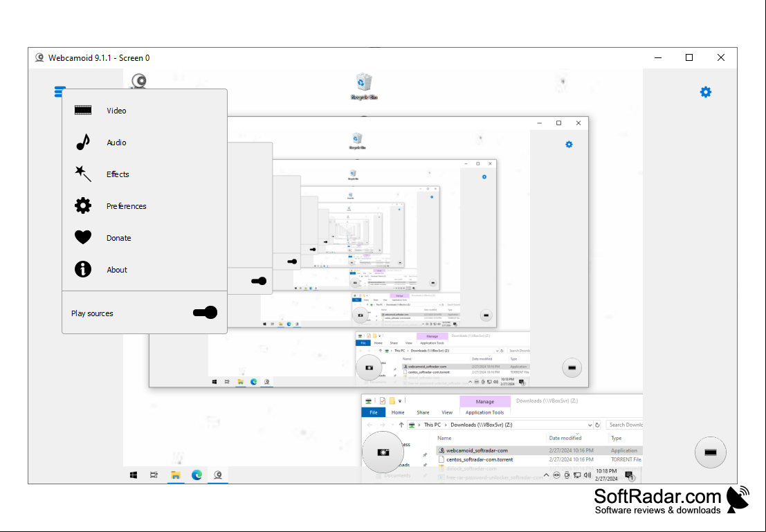Toggle the Play sources switch

[206, 313]
